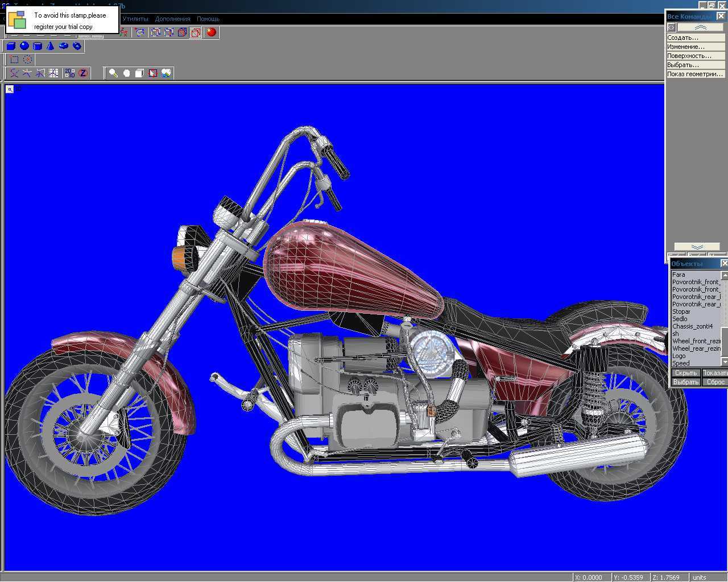The height and width of the screenshot is (582, 728).
Task: Click the red sphere render icon
Action: [x=212, y=32]
